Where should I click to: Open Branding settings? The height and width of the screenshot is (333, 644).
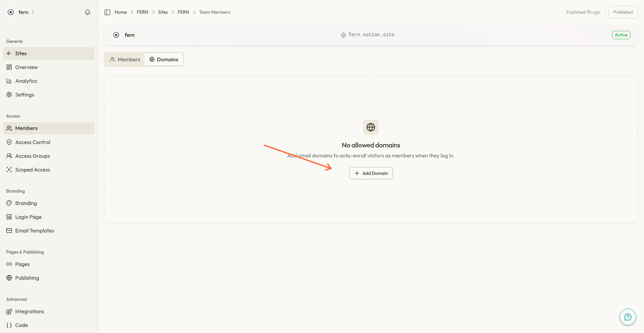click(49, 203)
